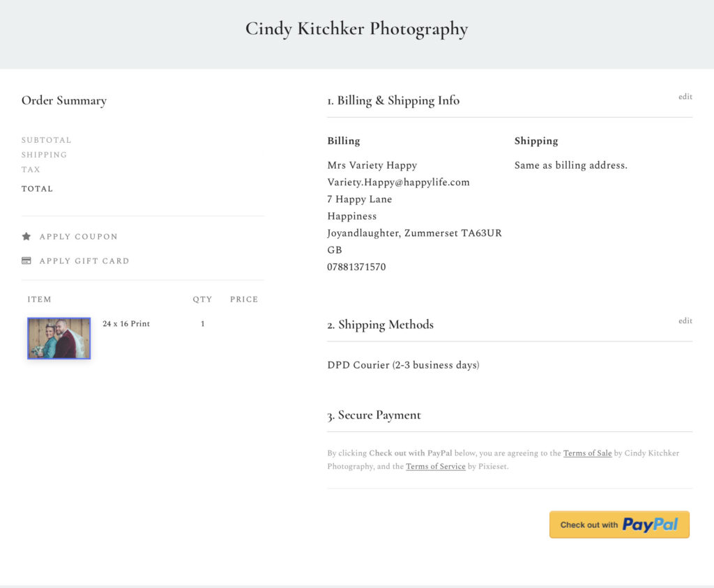Click the Secure Payment section heading
This screenshot has height=588, width=714.
374,415
